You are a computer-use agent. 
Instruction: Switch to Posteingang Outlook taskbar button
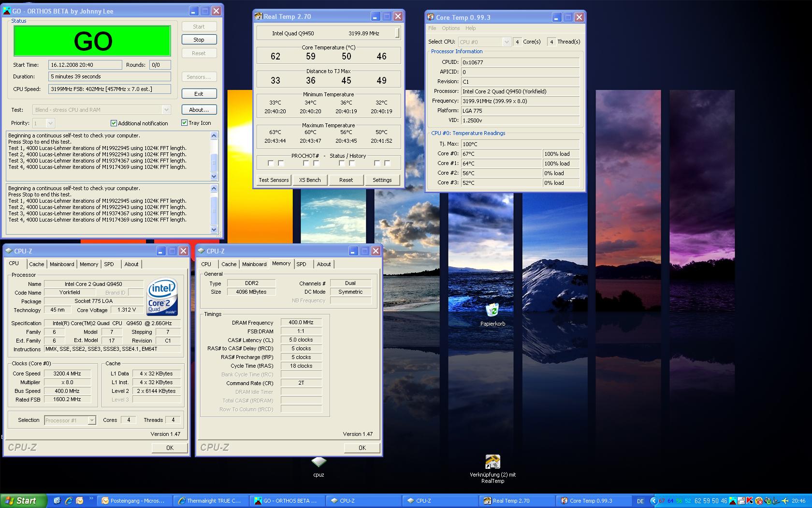pyautogui.click(x=134, y=501)
